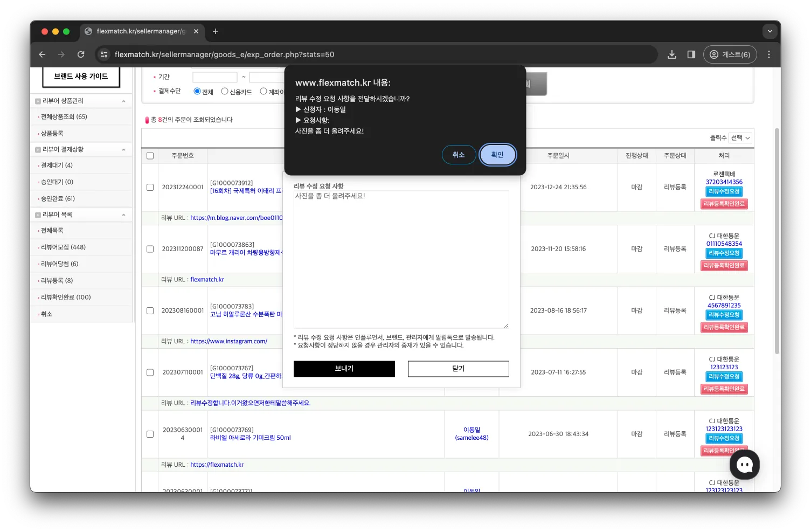Open 리뷰확인완료 (100) menu item
This screenshot has height=532, width=811.
click(x=66, y=297)
